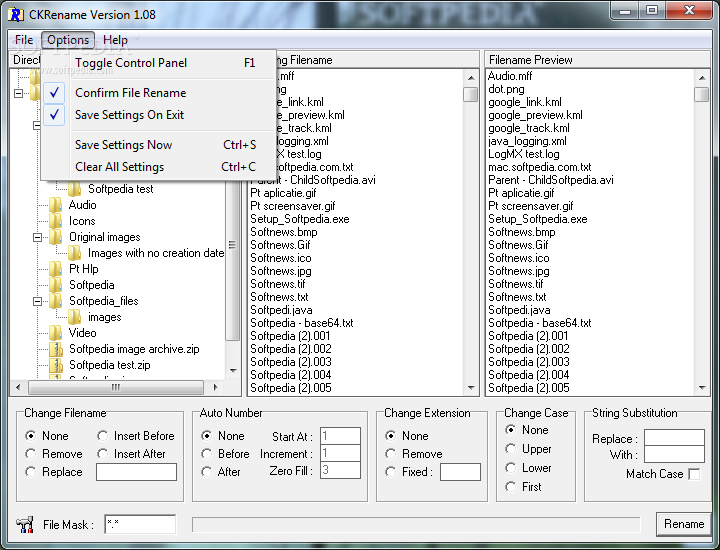Choose Remove in Change Extension group
The height and width of the screenshot is (550, 720).
pos(390,454)
